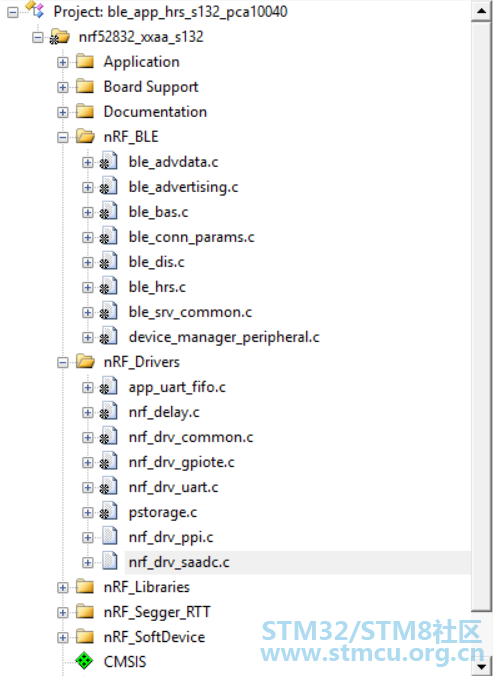Click the nRF_Segger_RTT folder icon
Screen dimensions: 493x676
85,612
